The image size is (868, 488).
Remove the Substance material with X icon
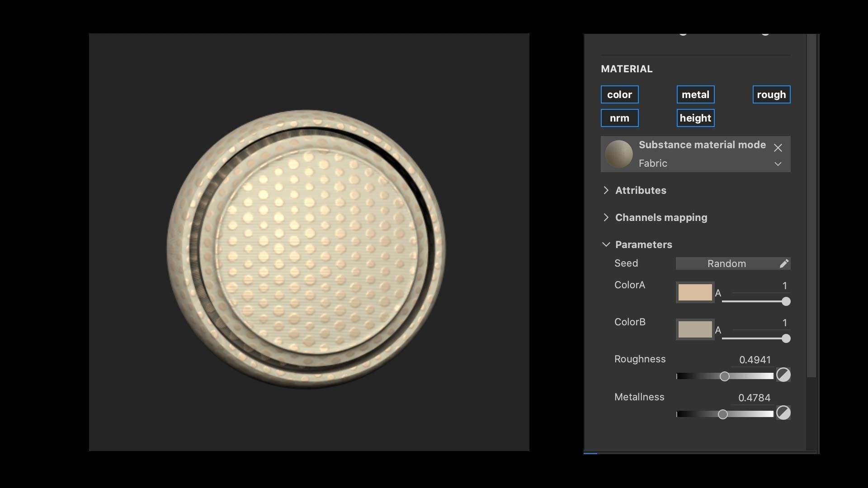[x=778, y=148]
